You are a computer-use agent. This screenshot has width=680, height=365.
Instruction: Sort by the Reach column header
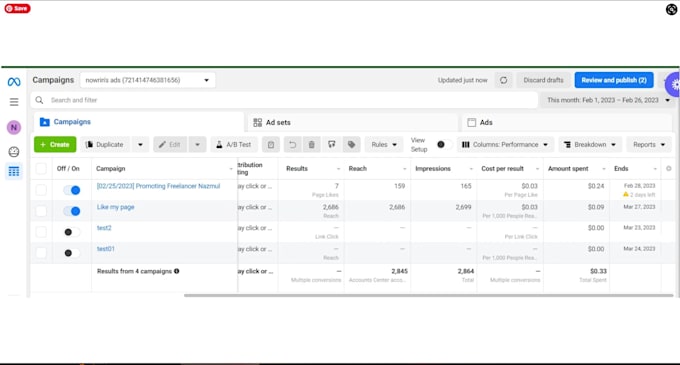click(376, 169)
